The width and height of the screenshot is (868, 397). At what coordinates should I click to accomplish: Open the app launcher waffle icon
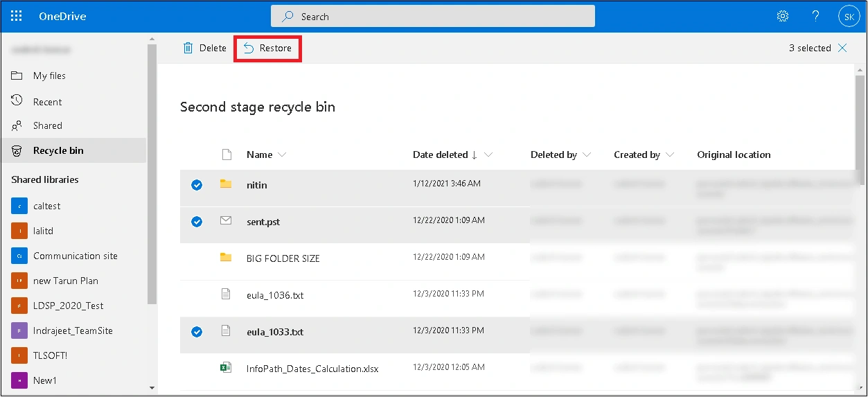pos(17,16)
